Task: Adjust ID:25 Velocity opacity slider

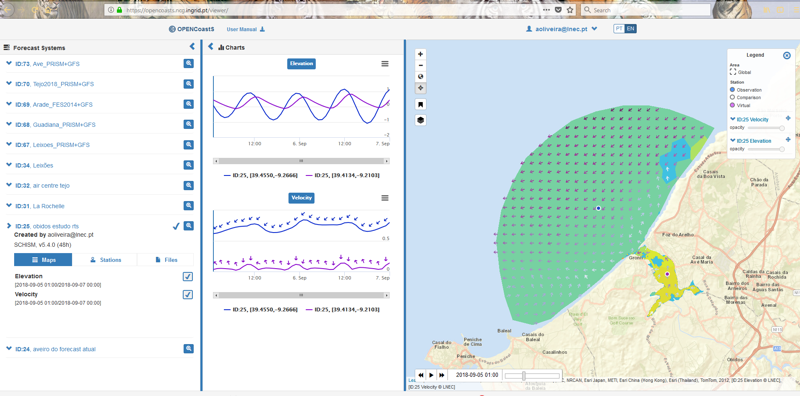Action: [x=765, y=127]
